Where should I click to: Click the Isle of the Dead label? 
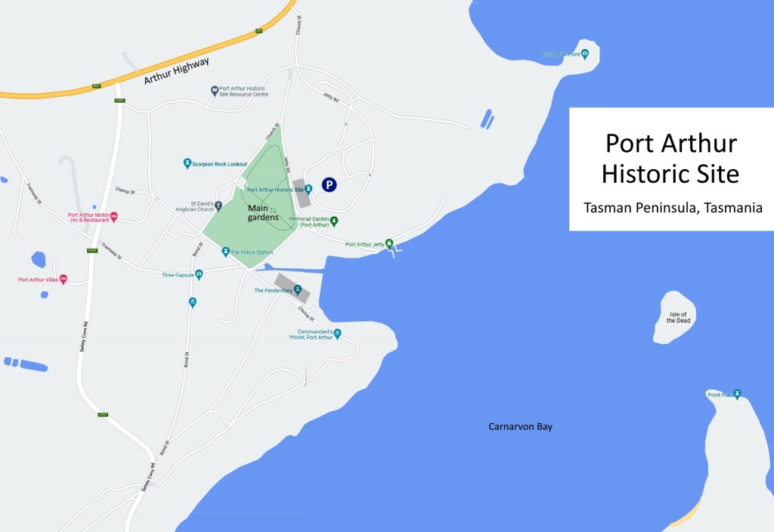click(677, 317)
